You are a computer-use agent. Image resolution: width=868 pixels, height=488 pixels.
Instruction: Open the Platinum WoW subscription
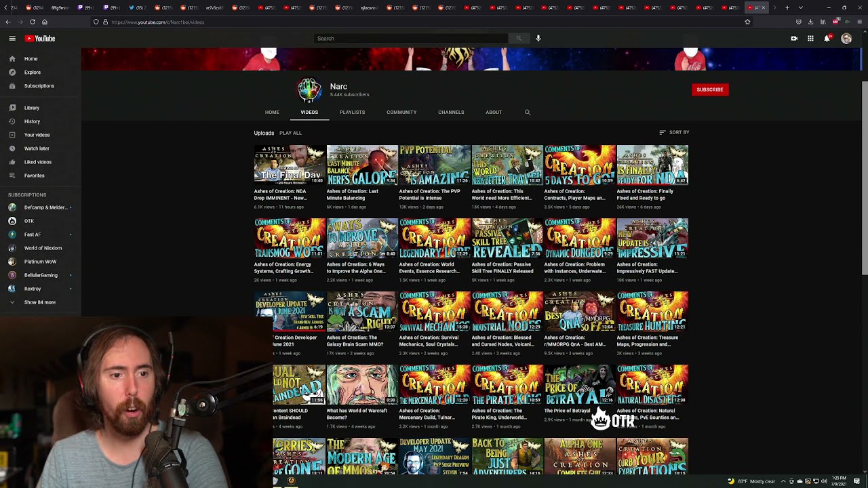click(x=41, y=262)
